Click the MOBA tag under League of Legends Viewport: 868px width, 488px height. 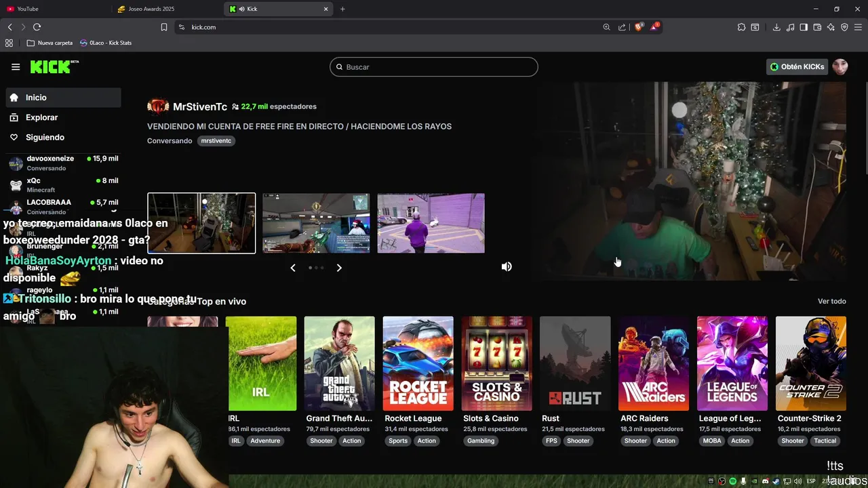click(x=712, y=441)
